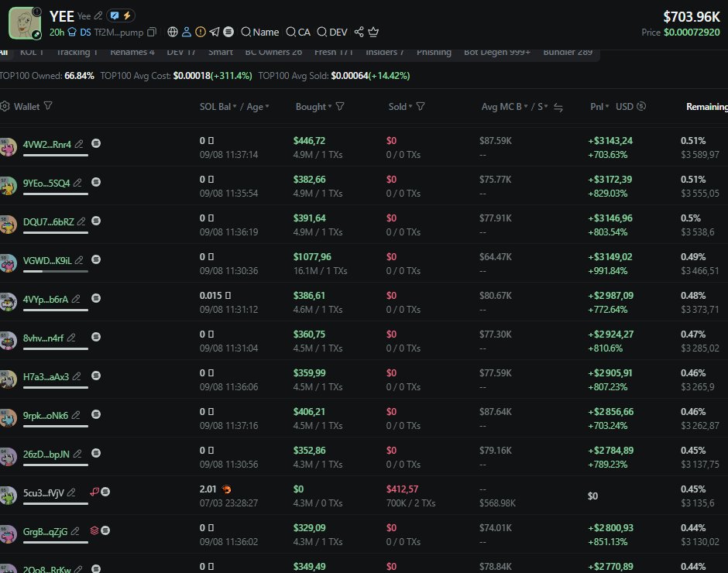Open the Bundler 289 tab
Screen dimensions: 728x573
pyautogui.click(x=568, y=52)
